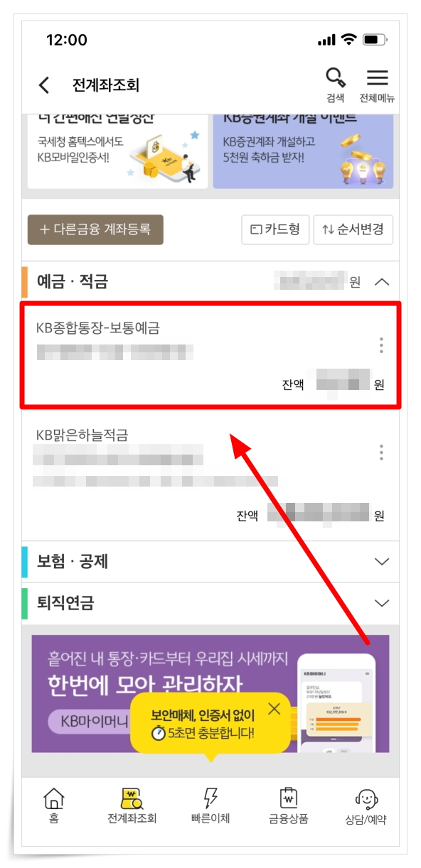Tap the 상담/예약 headset icon
421x868 pixels.
click(x=367, y=798)
